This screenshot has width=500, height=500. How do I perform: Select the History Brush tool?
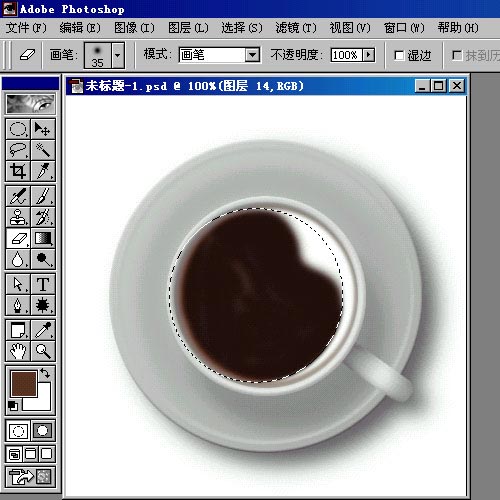(43, 217)
